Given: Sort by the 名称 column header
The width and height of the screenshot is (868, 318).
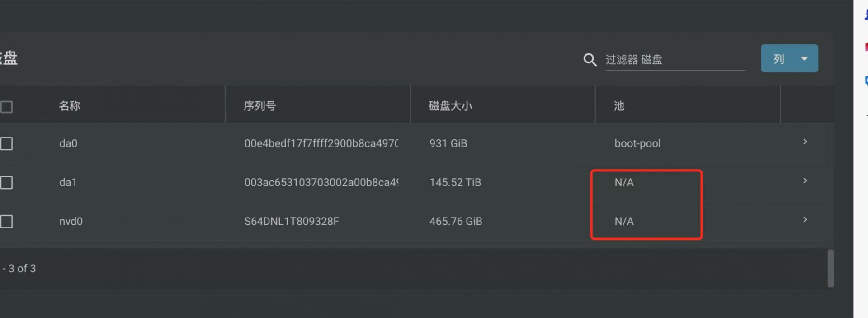Looking at the screenshot, I should coord(70,106).
